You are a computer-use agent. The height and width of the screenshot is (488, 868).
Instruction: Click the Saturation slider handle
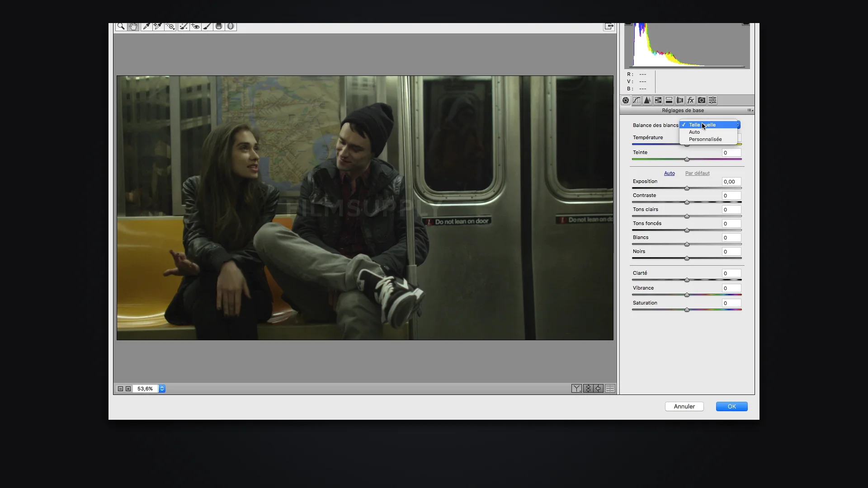(x=687, y=310)
